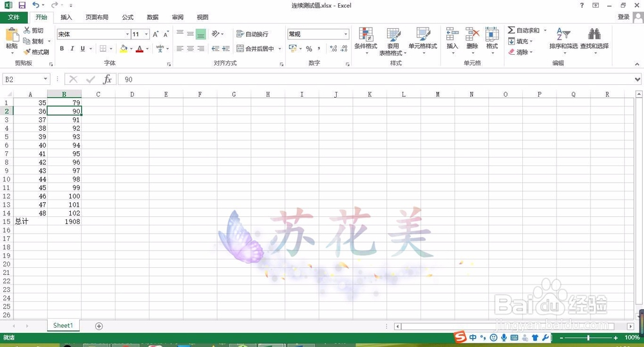Select cell B15 containing 1908
644x347 pixels.
64,221
